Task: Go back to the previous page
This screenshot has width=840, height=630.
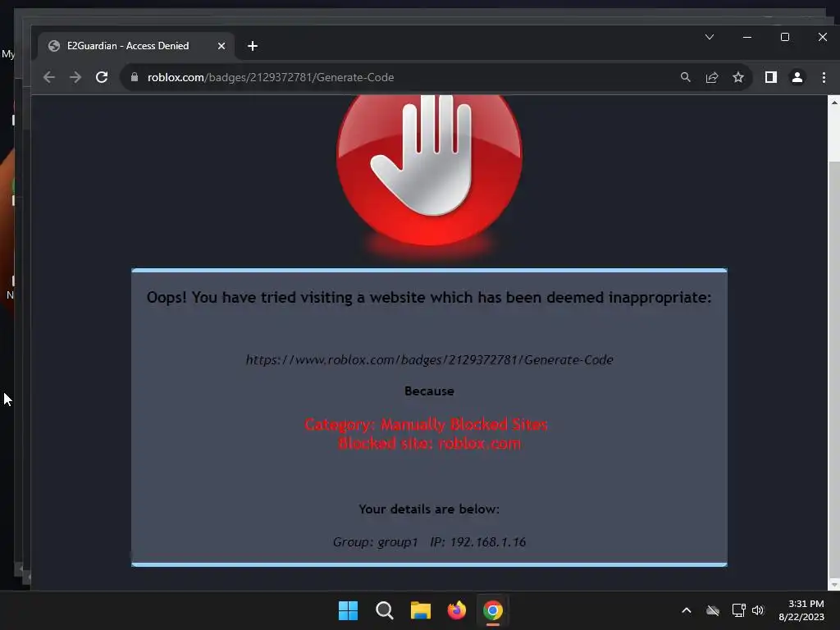Action: pos(48,77)
